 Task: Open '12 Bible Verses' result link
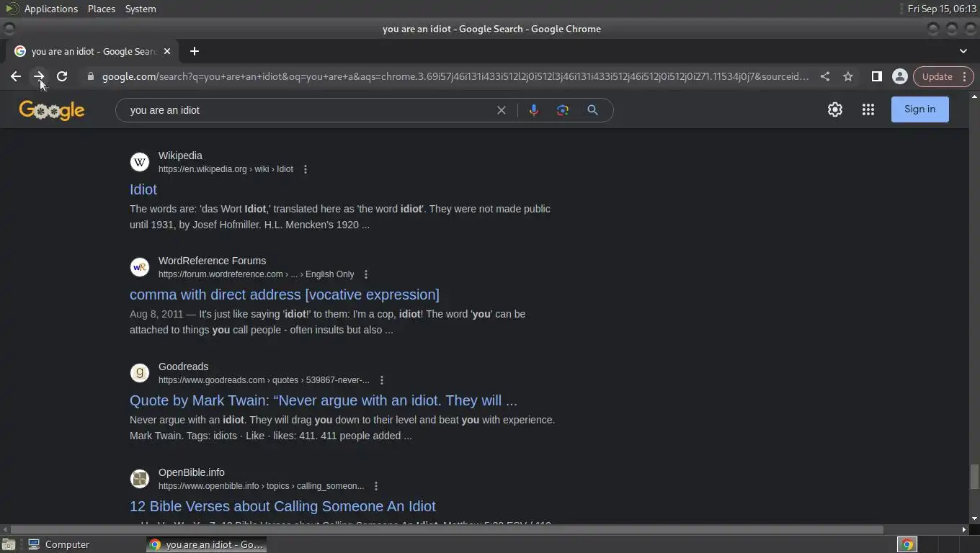[282, 506]
